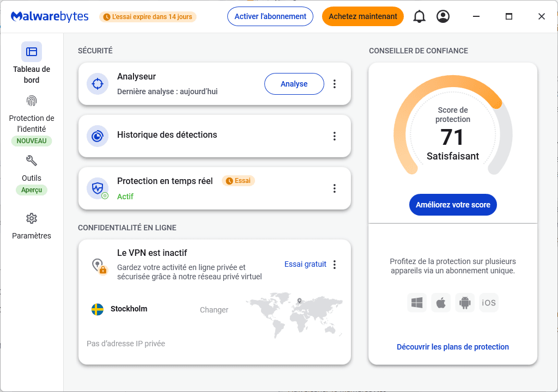Open the Outils wrench icon
The image size is (558, 392).
click(31, 161)
